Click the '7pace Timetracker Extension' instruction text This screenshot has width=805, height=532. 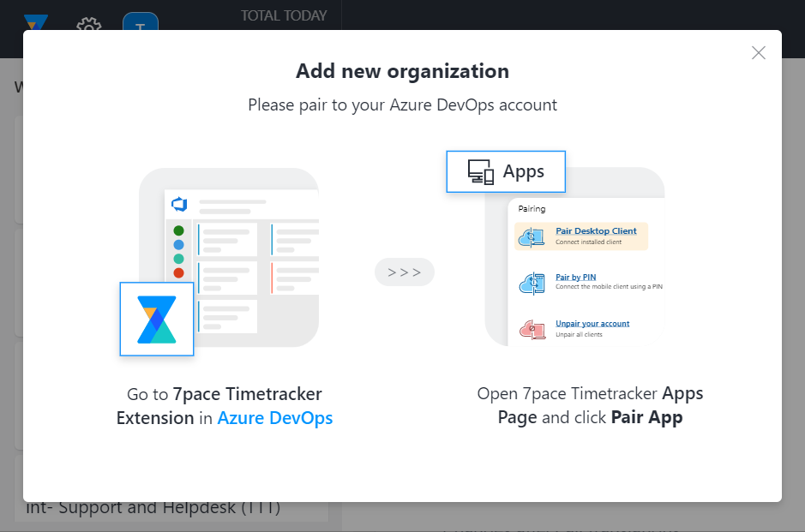tap(225, 406)
